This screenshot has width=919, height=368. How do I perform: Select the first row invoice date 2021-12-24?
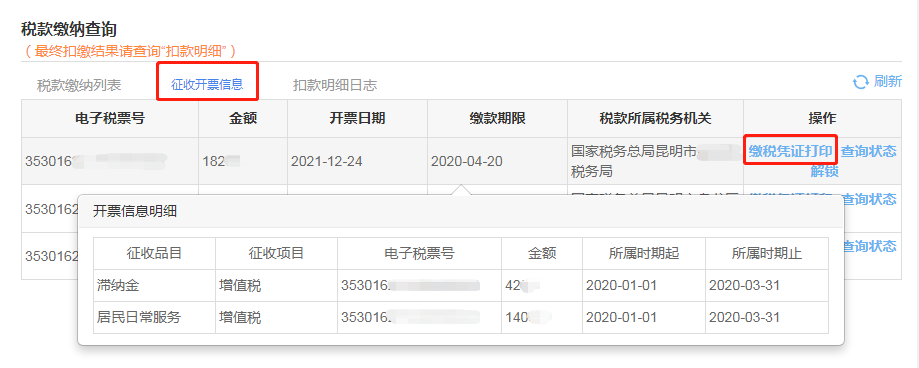326,161
